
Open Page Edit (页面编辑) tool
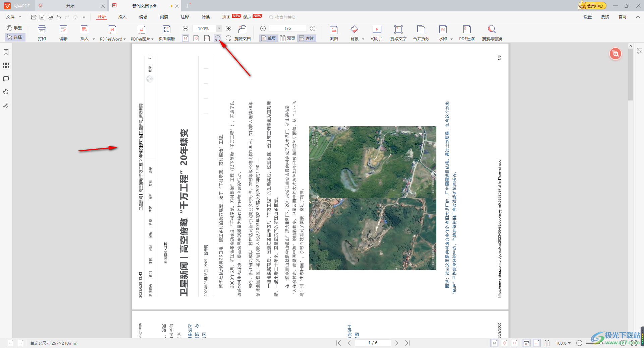[167, 33]
